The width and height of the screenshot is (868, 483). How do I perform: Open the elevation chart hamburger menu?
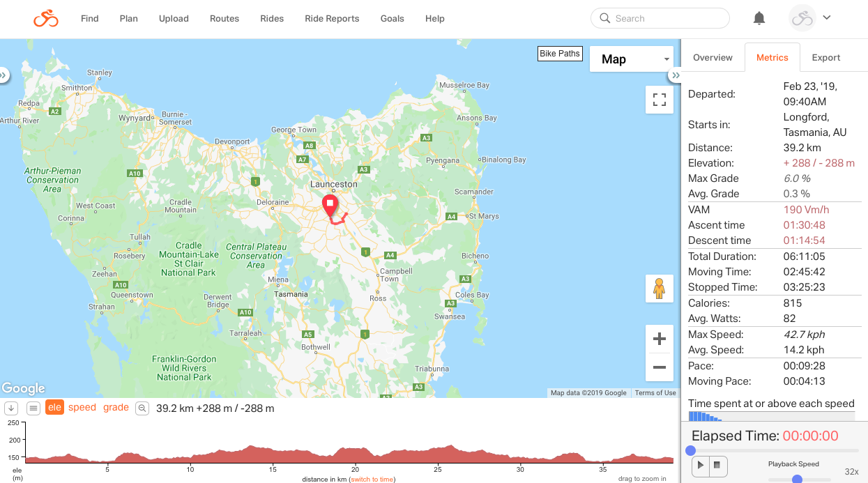33,408
